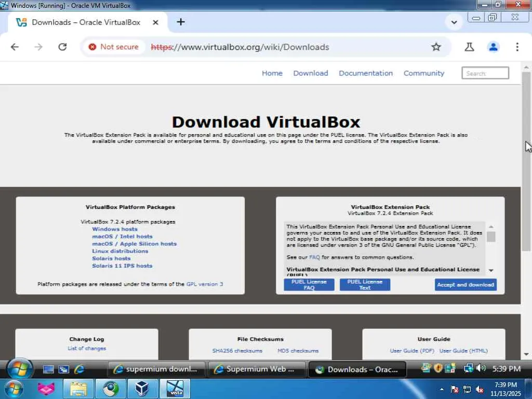Screen dimensions: 532x399
Task: Expand host hidden tray icons arrow
Action: [442, 389]
